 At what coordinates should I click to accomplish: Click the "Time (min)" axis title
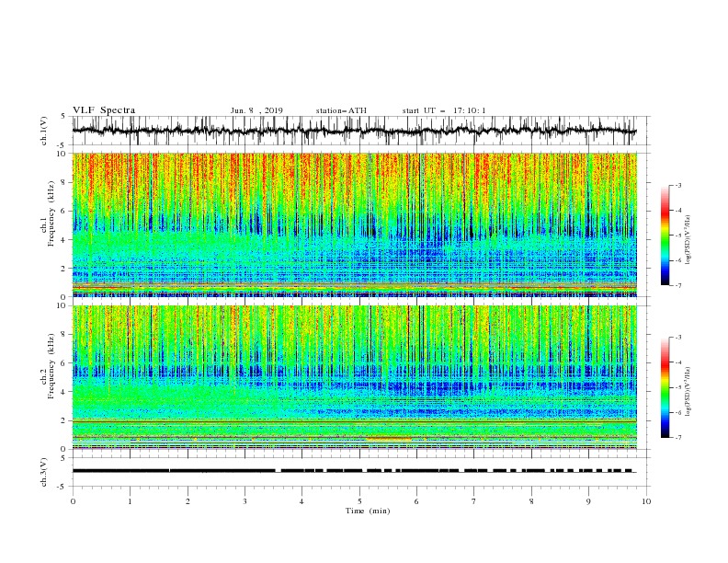pos(368,511)
